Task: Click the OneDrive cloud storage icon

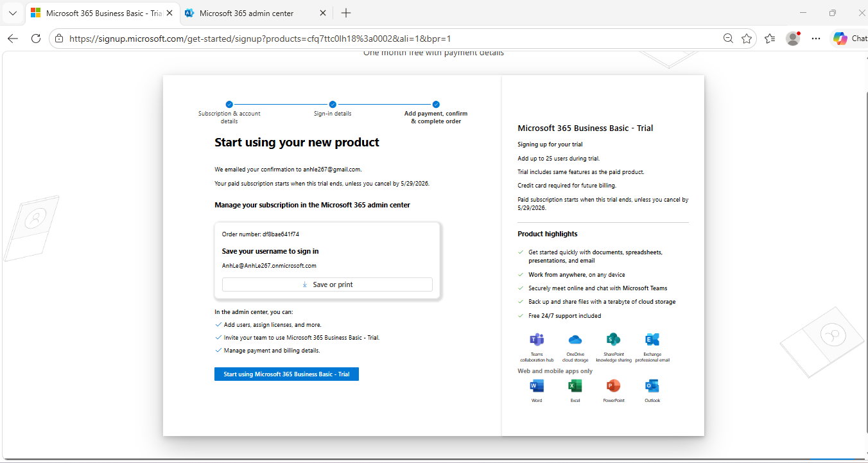Action: coord(575,340)
